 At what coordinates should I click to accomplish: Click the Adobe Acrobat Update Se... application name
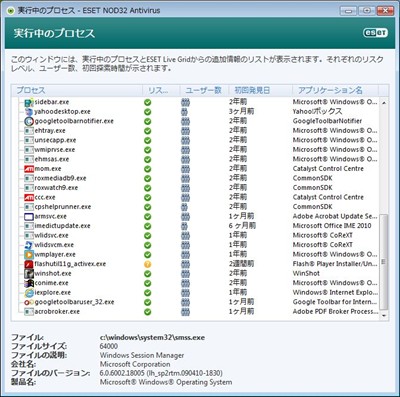pyautogui.click(x=335, y=216)
